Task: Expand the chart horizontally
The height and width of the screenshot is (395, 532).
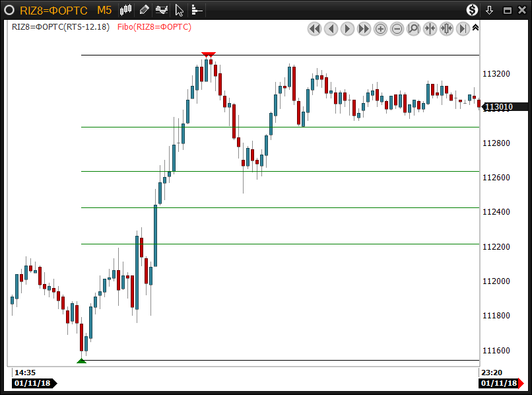Action: click(447, 28)
